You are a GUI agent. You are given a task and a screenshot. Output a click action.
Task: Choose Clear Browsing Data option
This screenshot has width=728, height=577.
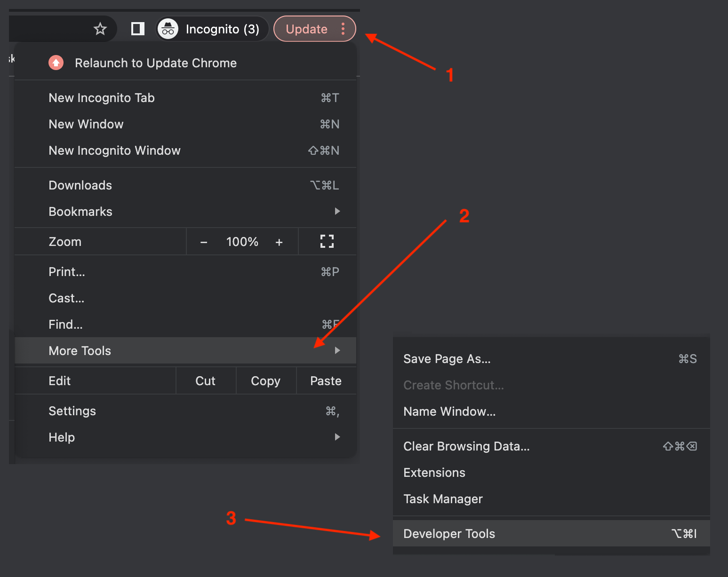466,446
